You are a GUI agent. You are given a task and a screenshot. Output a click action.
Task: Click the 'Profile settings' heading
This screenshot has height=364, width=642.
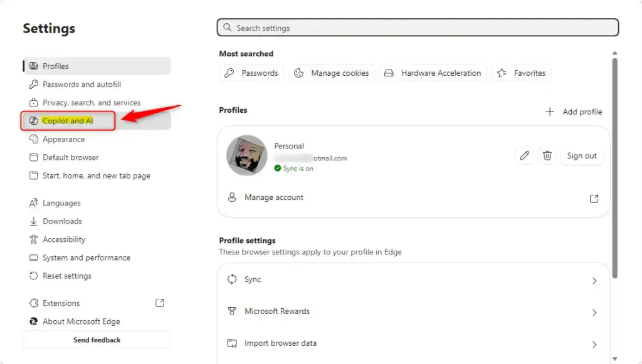coord(247,241)
